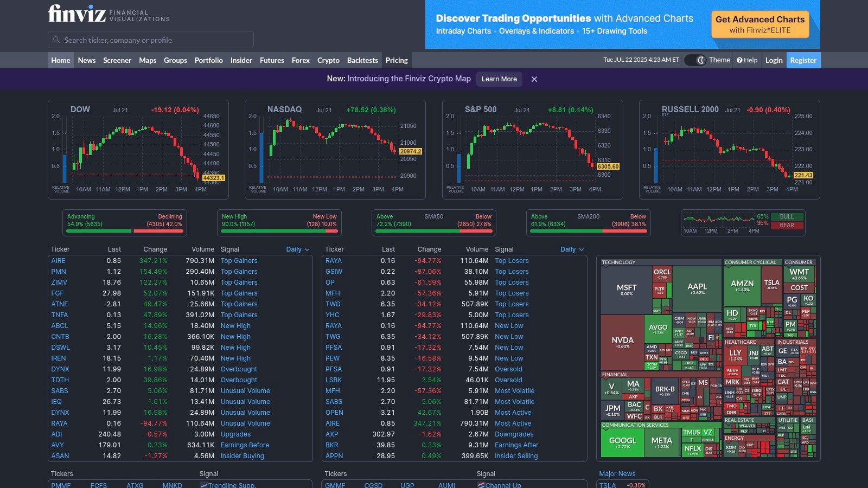Image resolution: width=868 pixels, height=488 pixels.
Task: Click the META tile in heatmap
Action: pyautogui.click(x=661, y=443)
